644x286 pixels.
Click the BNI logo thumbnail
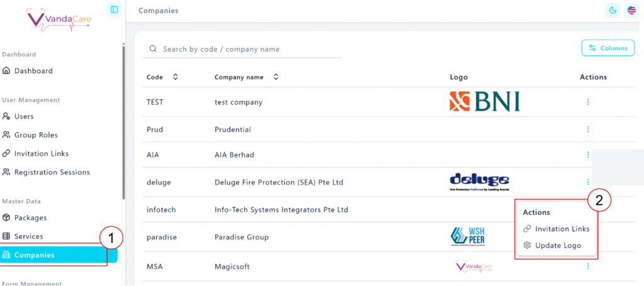pos(484,101)
